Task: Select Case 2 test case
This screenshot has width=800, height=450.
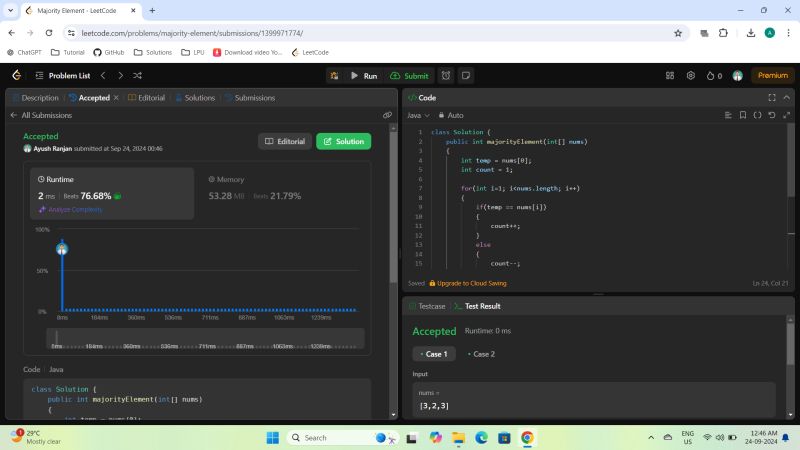Action: (x=479, y=354)
